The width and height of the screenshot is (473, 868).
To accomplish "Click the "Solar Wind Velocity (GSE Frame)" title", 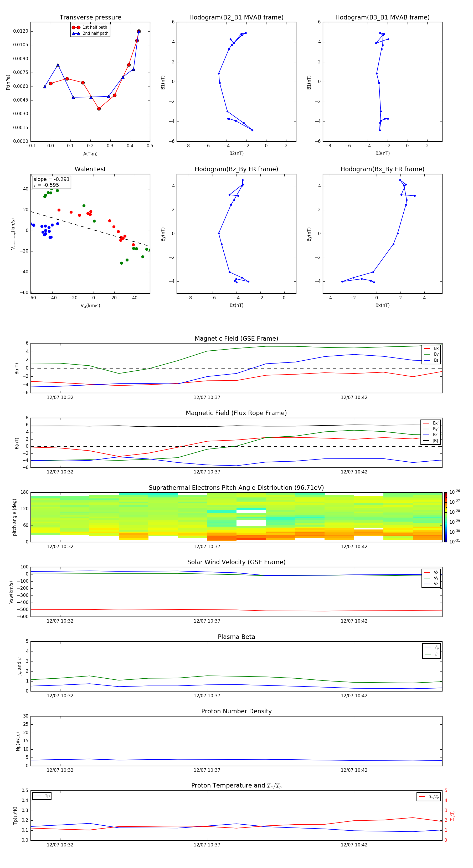I will point(236,562).
